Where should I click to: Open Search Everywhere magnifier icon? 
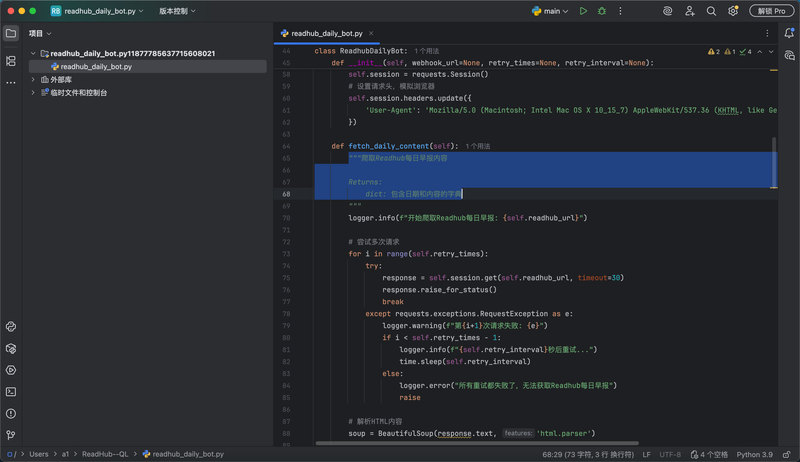[x=711, y=11]
